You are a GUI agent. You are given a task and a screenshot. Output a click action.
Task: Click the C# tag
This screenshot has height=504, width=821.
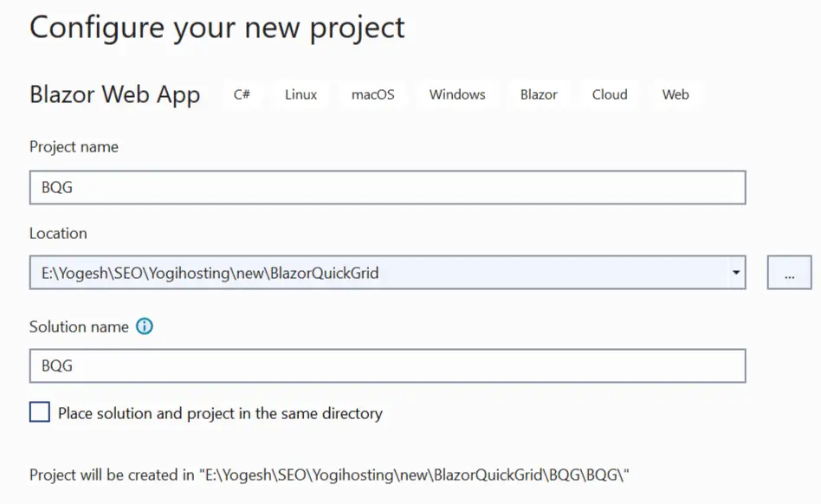(x=242, y=94)
